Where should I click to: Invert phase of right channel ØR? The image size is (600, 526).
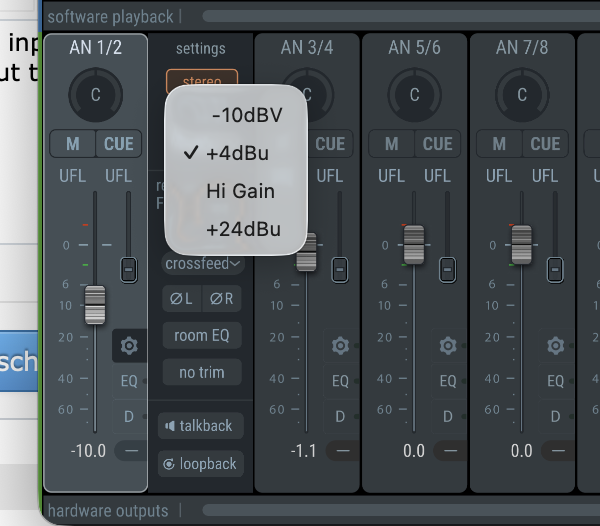[222, 298]
